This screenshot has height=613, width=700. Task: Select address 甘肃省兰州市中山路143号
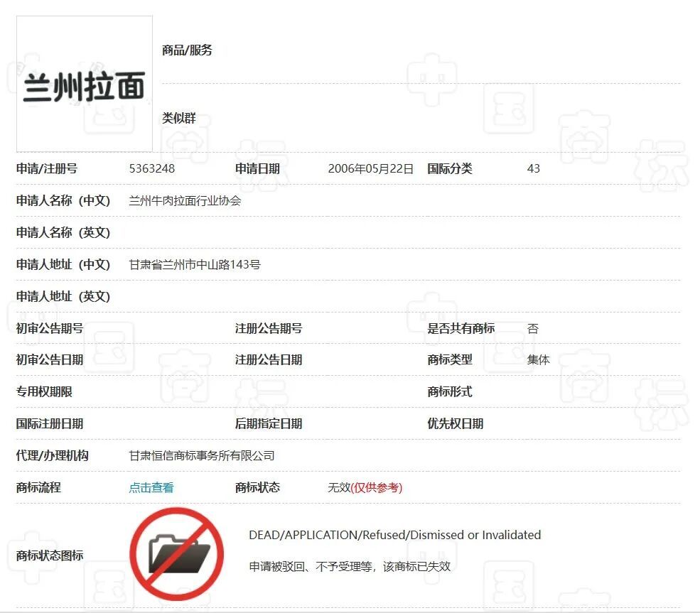(x=195, y=264)
